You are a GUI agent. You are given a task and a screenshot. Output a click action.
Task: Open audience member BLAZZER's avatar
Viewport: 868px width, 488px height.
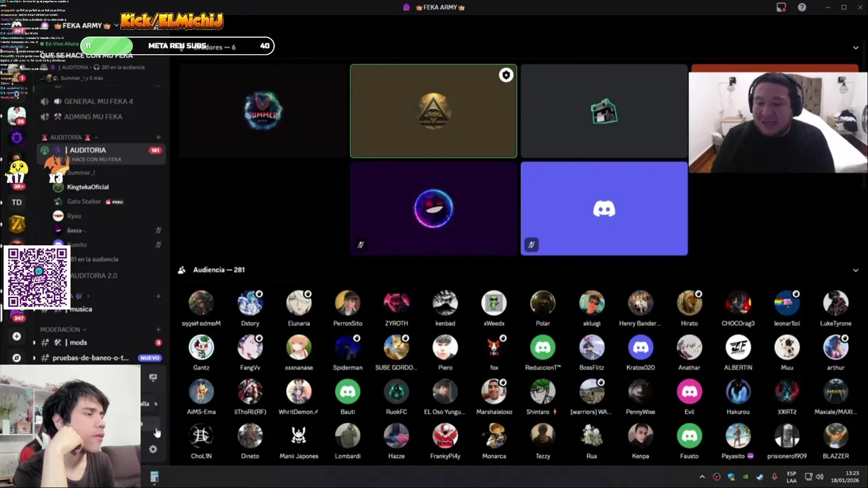[x=835, y=436]
